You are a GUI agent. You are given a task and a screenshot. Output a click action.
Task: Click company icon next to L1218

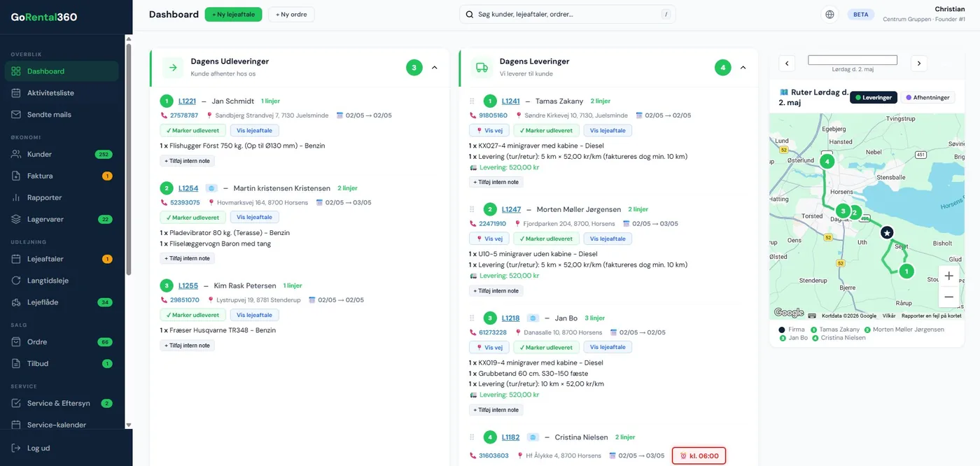[533, 318]
